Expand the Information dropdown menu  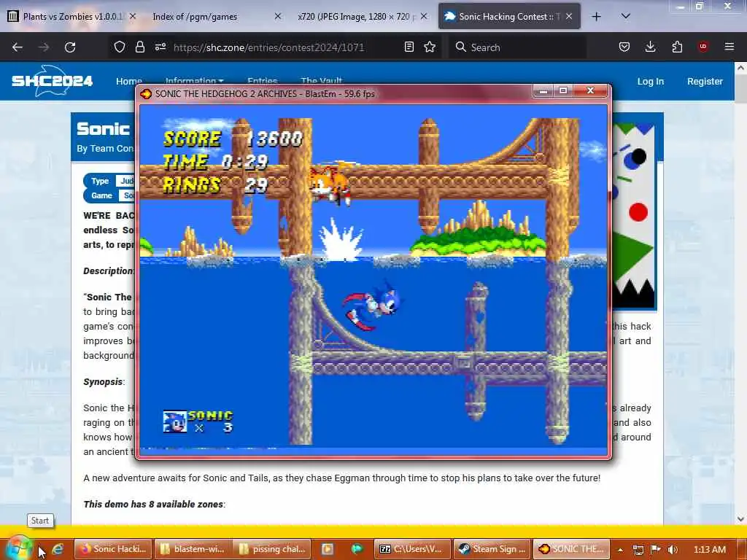(194, 81)
